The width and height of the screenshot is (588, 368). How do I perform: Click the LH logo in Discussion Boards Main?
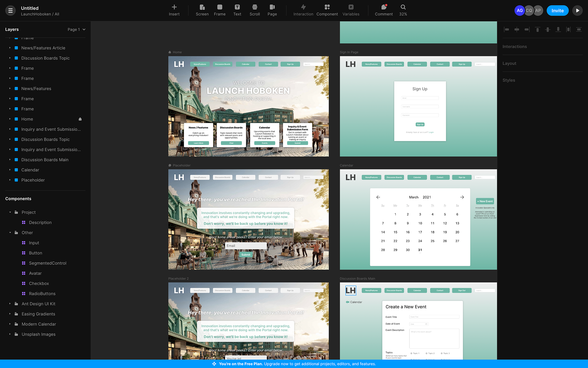point(351,290)
